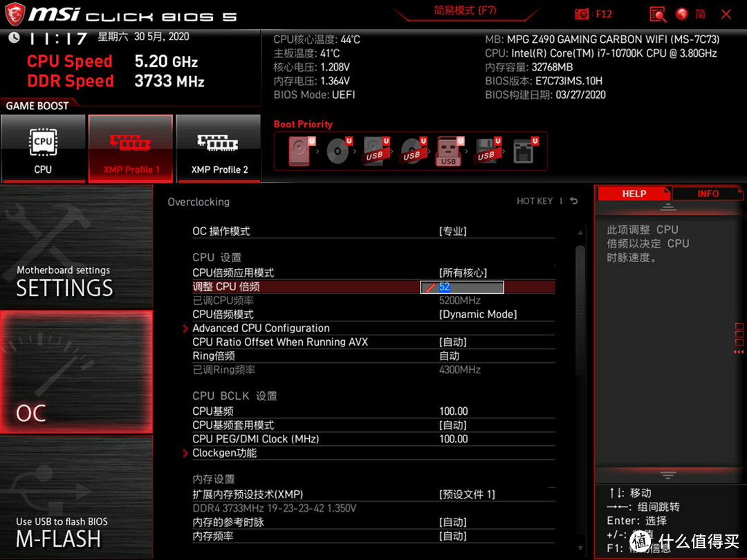Change CPU倍频模式 value [Dynamic Mode]
The image size is (747, 560).
pos(478,315)
